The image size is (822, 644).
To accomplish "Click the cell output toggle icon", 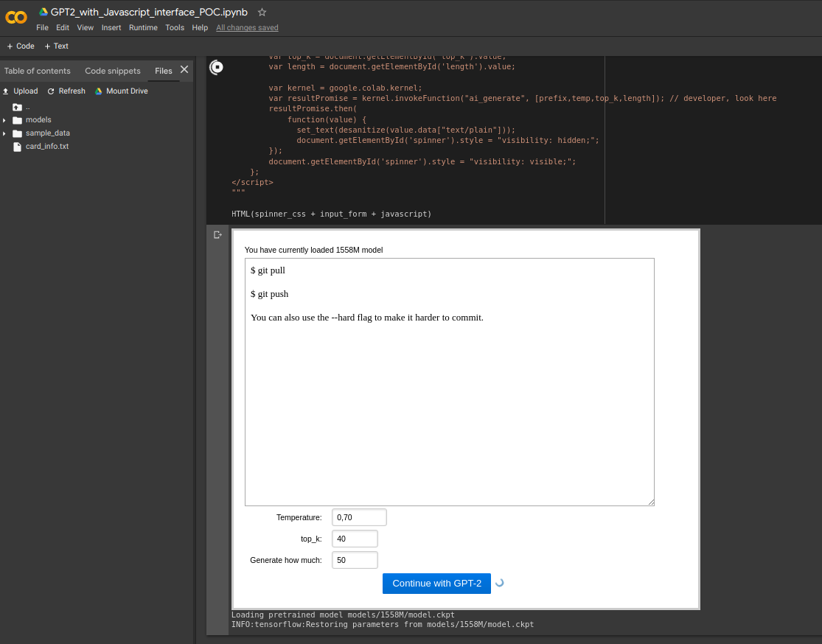I will [x=217, y=235].
